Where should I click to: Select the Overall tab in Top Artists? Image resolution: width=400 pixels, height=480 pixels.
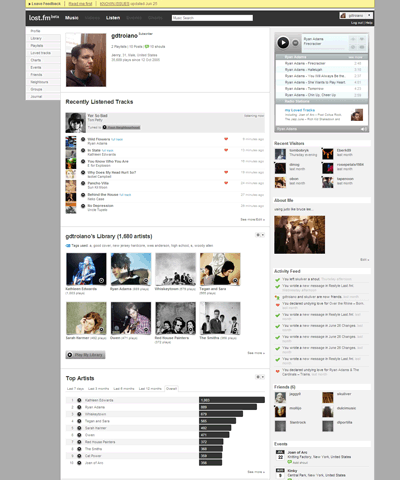[171, 389]
